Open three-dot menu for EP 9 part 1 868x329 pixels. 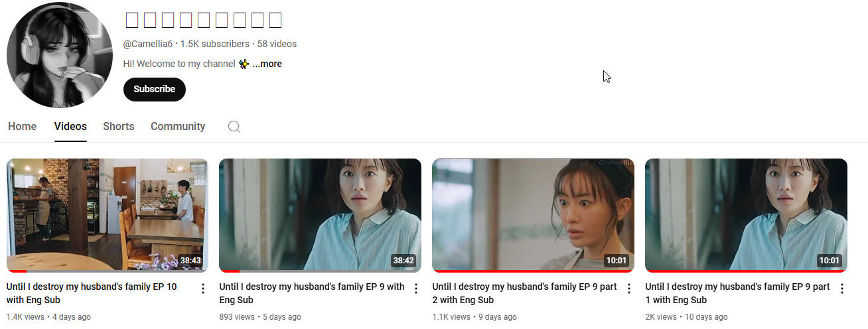[842, 289]
